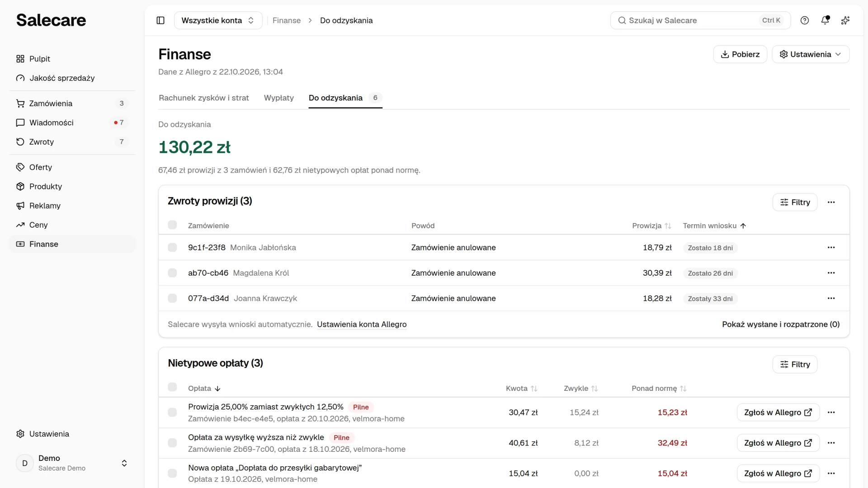Open the Wszystkie konta account dropdown
The height and width of the screenshot is (488, 868).
click(x=218, y=20)
